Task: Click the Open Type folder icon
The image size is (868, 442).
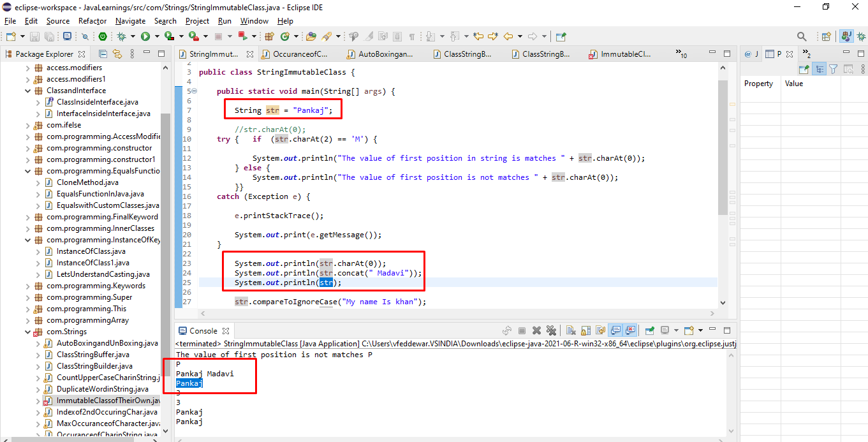Action: (x=311, y=37)
